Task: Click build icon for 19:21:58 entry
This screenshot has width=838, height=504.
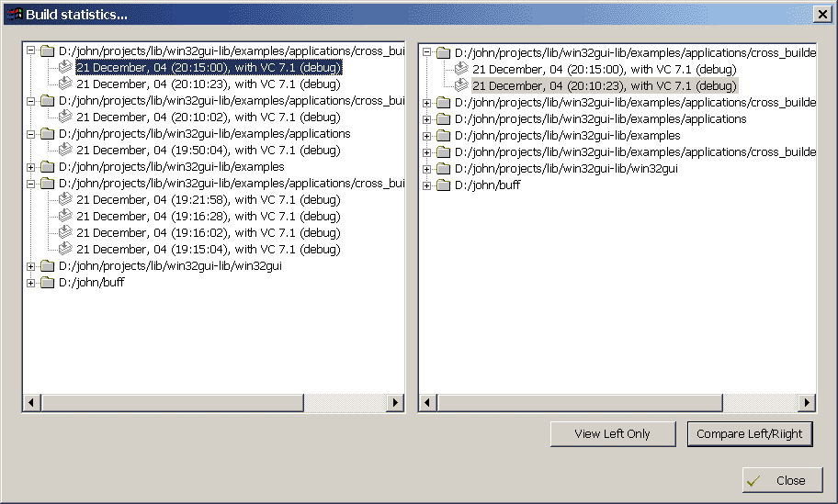Action: (65, 199)
